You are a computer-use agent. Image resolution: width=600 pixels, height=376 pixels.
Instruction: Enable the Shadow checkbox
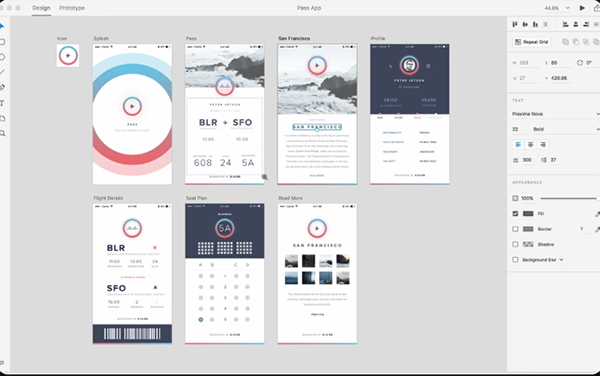pyautogui.click(x=515, y=244)
